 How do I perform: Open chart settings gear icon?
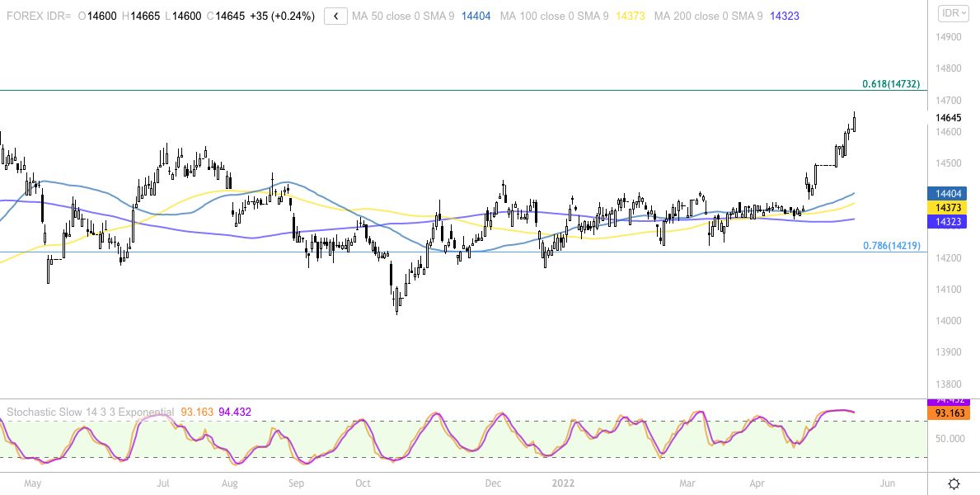(x=954, y=483)
